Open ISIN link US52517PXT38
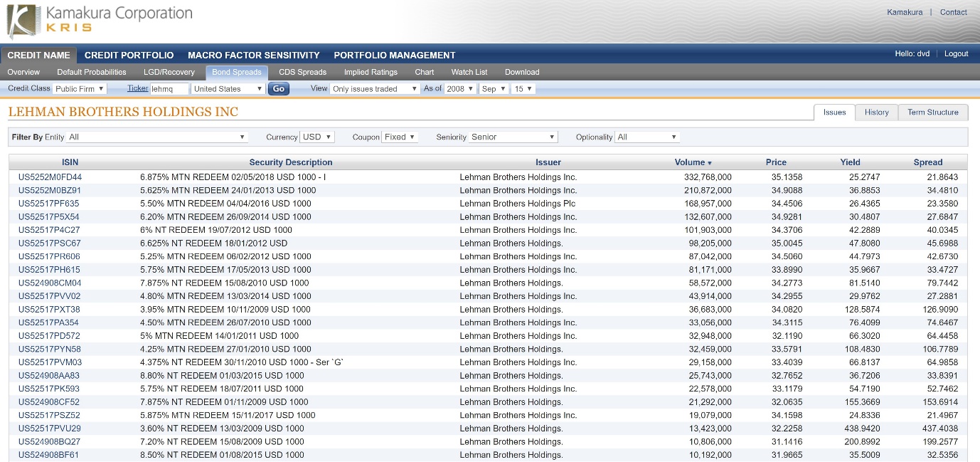Image resolution: width=980 pixels, height=462 pixels. point(49,310)
